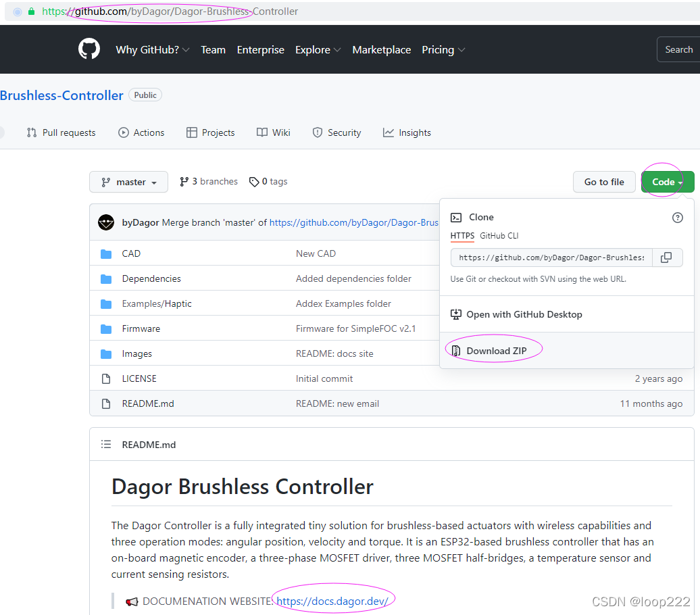The width and height of the screenshot is (700, 615).
Task: Open the Brushless-Controller repository title link
Action: [x=61, y=95]
